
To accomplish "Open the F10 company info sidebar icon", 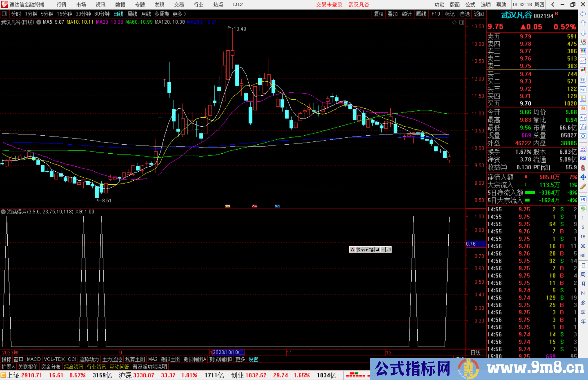I will tap(583, 89).
